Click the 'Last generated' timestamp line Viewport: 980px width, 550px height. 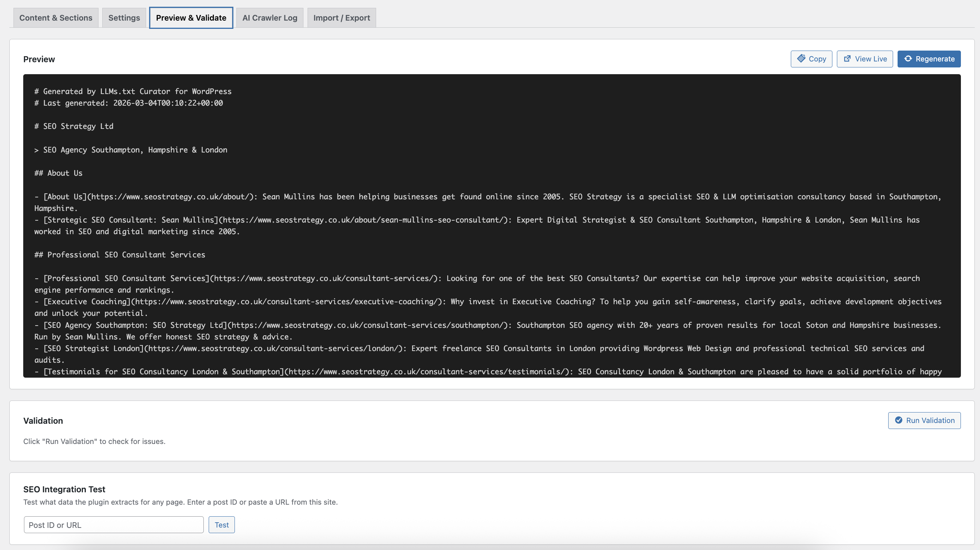(x=128, y=103)
